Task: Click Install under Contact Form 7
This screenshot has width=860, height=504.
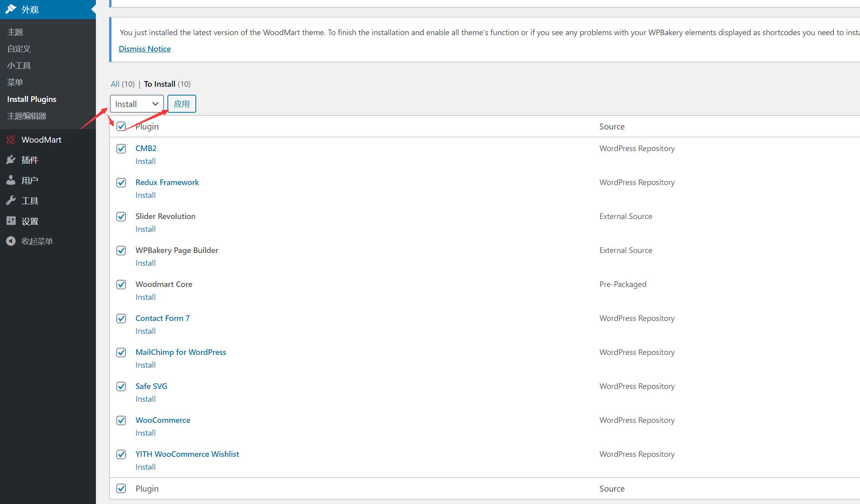Action: (145, 331)
